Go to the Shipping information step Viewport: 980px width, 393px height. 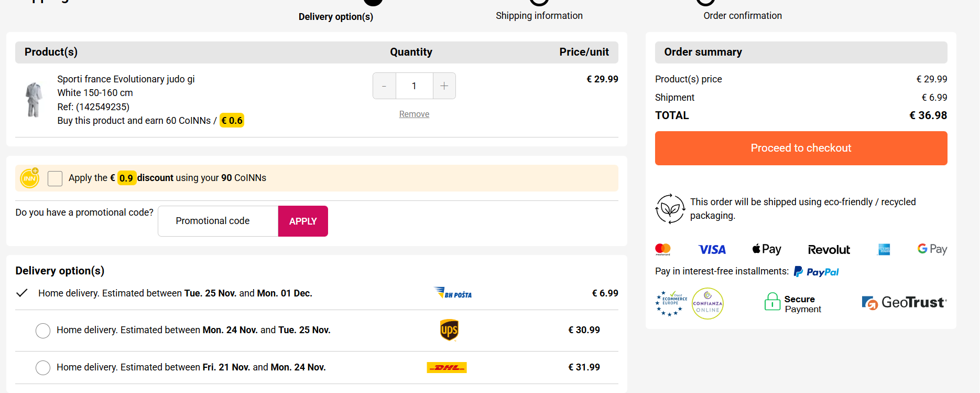click(x=539, y=15)
